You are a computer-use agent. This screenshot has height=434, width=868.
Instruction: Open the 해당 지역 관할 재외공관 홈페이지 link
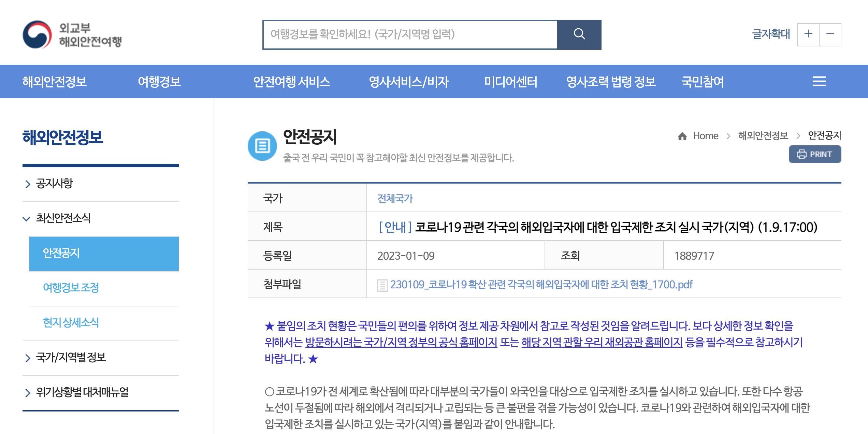(x=602, y=342)
